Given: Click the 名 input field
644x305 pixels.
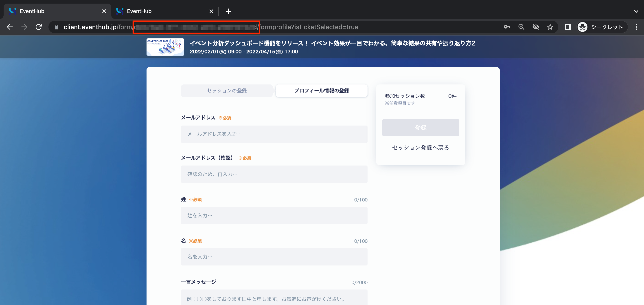Looking at the screenshot, I should tap(274, 257).
